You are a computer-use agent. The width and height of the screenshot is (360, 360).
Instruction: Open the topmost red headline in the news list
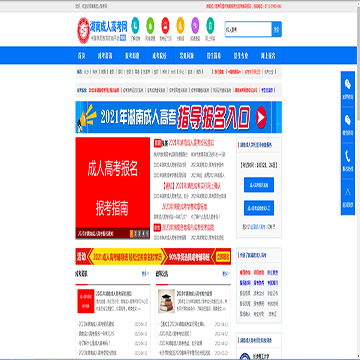pos(191,143)
